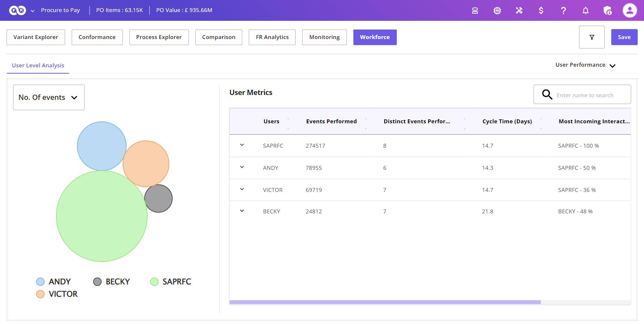The height and width of the screenshot is (324, 644).
Task: Open the No. Of events dropdown
Action: pos(49,97)
